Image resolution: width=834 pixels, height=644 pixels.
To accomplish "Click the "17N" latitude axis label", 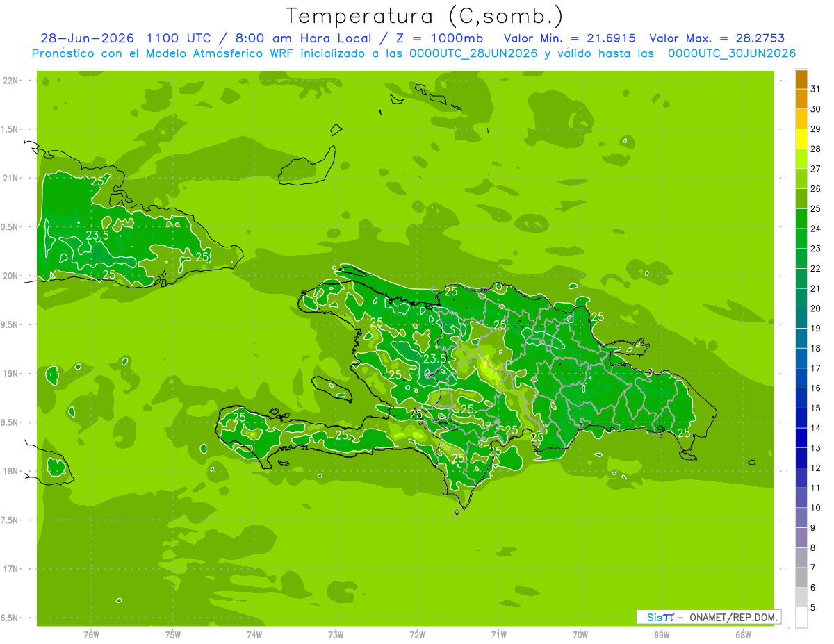I will tap(12, 569).
